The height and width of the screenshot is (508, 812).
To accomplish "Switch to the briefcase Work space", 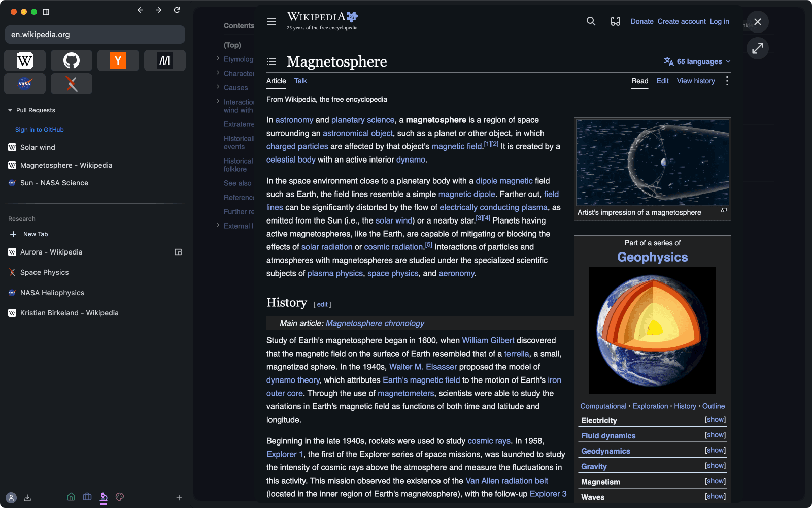I will [87, 497].
